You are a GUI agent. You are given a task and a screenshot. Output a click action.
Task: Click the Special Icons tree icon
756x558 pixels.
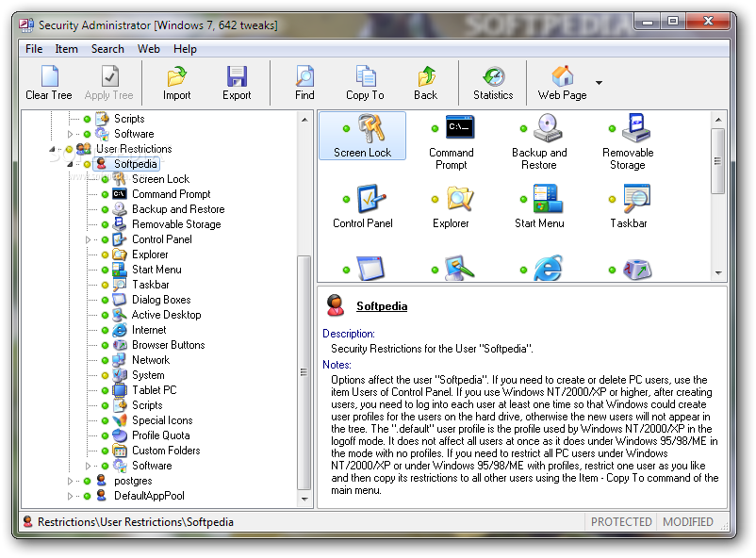click(x=119, y=420)
